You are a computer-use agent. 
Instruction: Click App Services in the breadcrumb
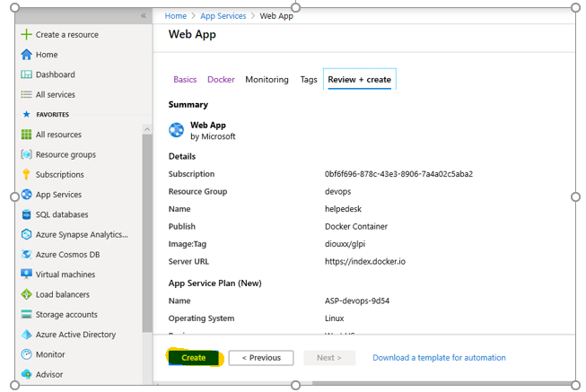pyautogui.click(x=224, y=16)
